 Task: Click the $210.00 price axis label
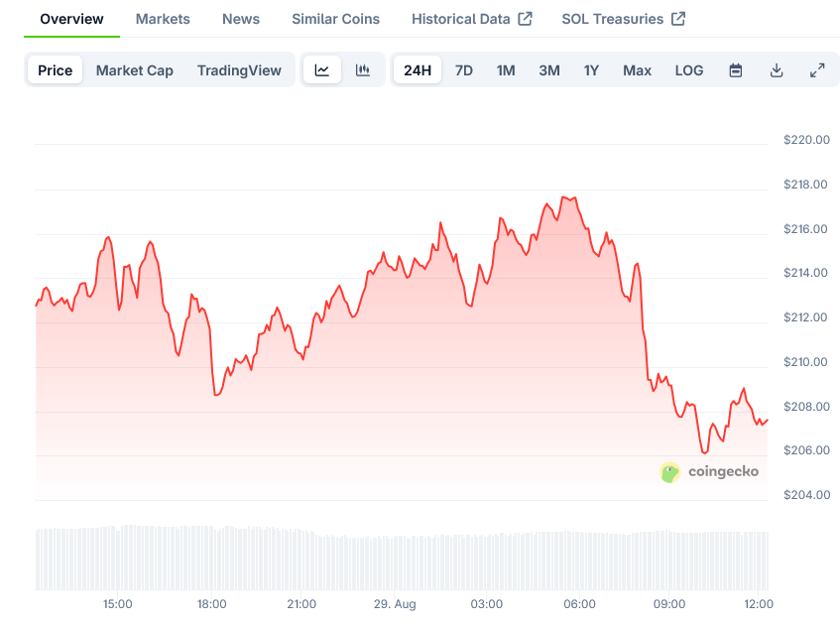click(x=805, y=362)
